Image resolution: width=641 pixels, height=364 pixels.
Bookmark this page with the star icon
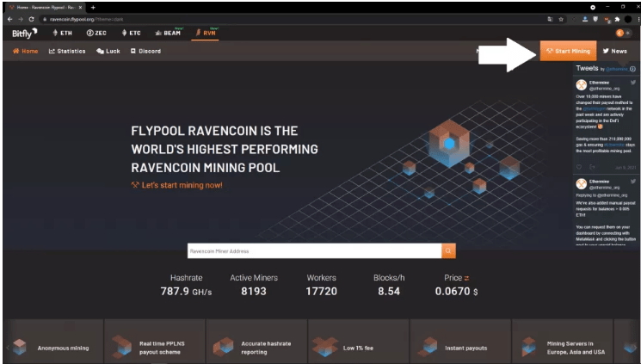pyautogui.click(x=561, y=18)
